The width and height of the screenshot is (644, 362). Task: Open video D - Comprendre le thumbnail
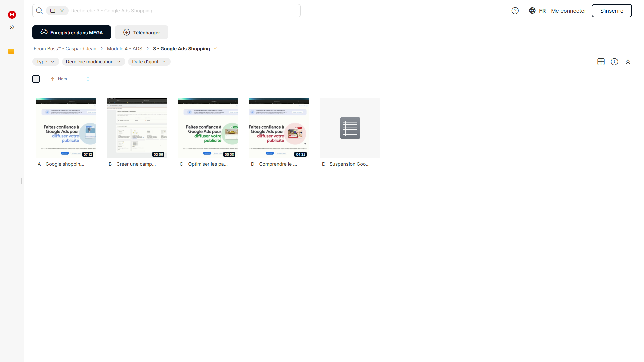click(x=279, y=128)
